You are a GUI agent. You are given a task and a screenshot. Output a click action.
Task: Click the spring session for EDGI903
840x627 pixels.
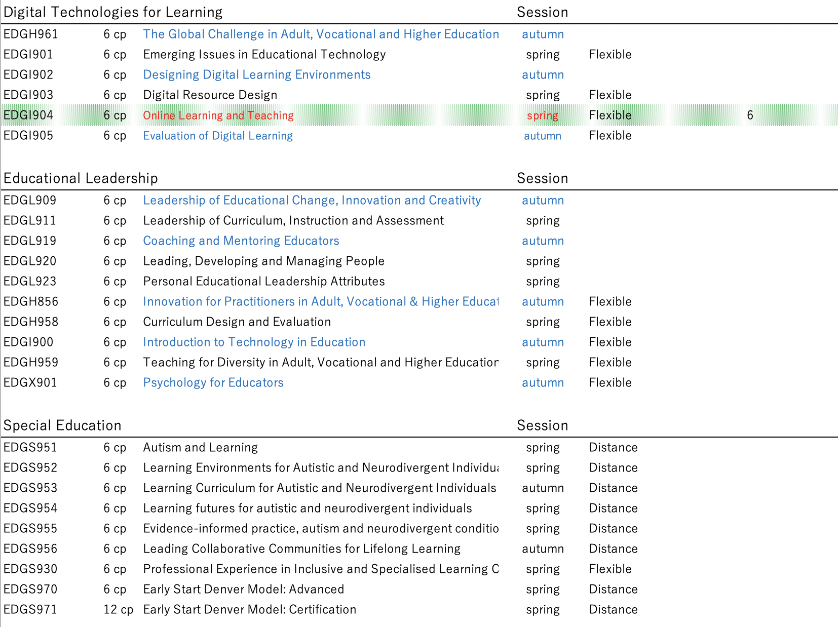click(x=543, y=95)
